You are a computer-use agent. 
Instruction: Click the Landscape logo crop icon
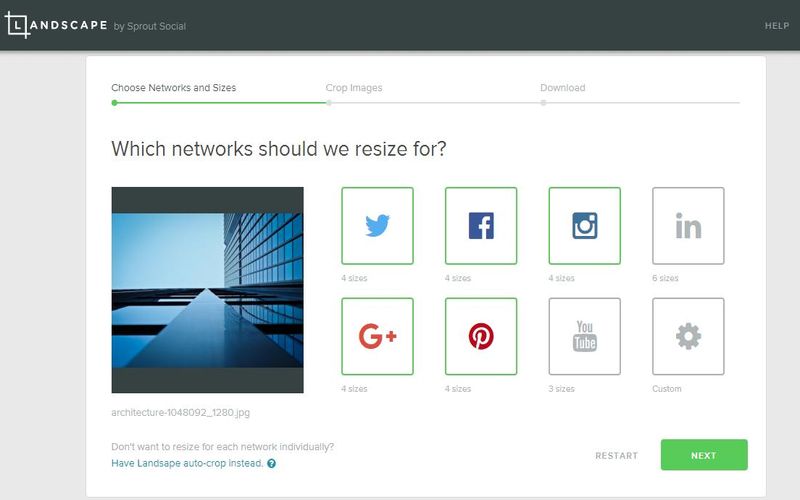[16, 24]
